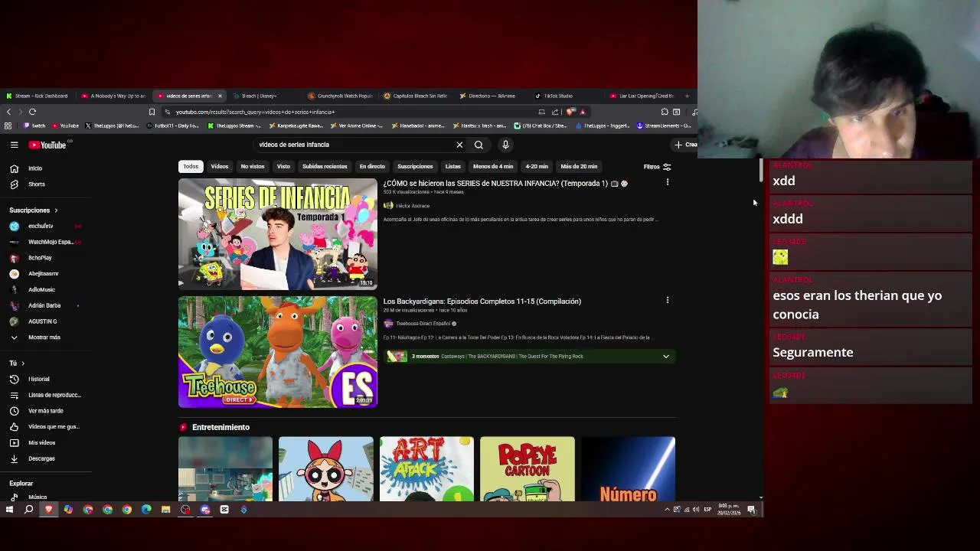The height and width of the screenshot is (551, 980).
Task: Open the browser extensions puzzle icon
Action: click(665, 112)
